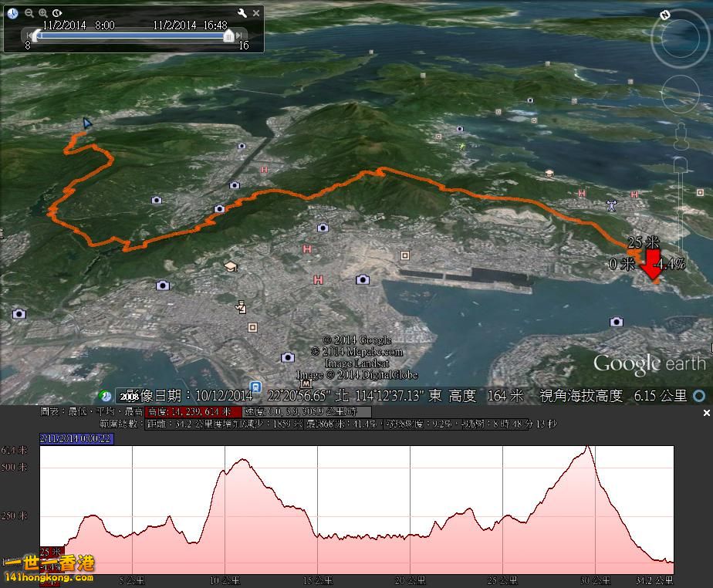Close the elevation profile panel

pyautogui.click(x=706, y=414)
